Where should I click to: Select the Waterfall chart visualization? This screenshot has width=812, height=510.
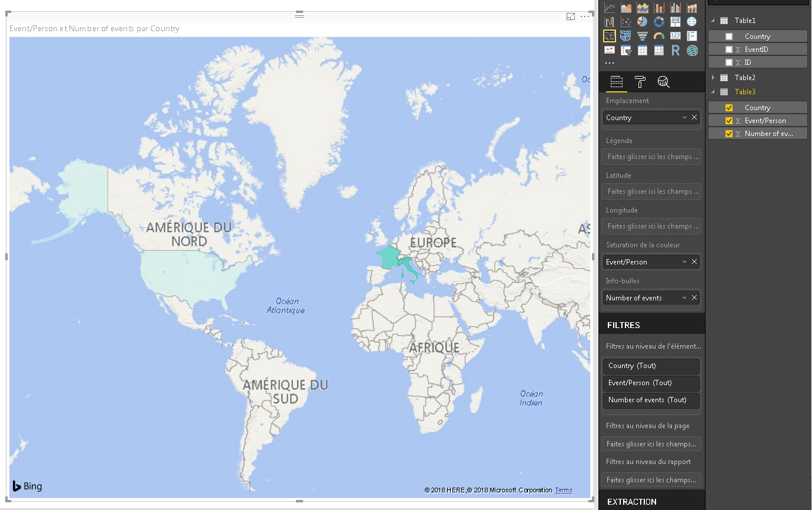[x=610, y=22]
